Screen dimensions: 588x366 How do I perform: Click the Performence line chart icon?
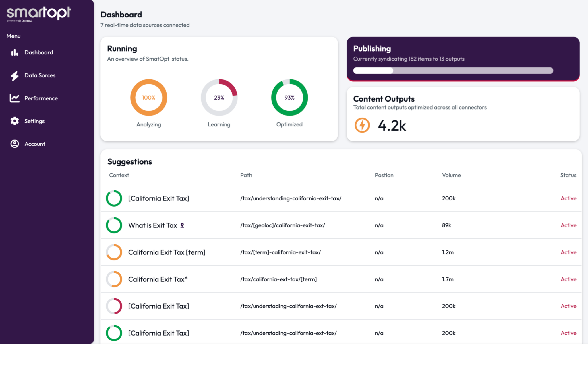point(15,98)
